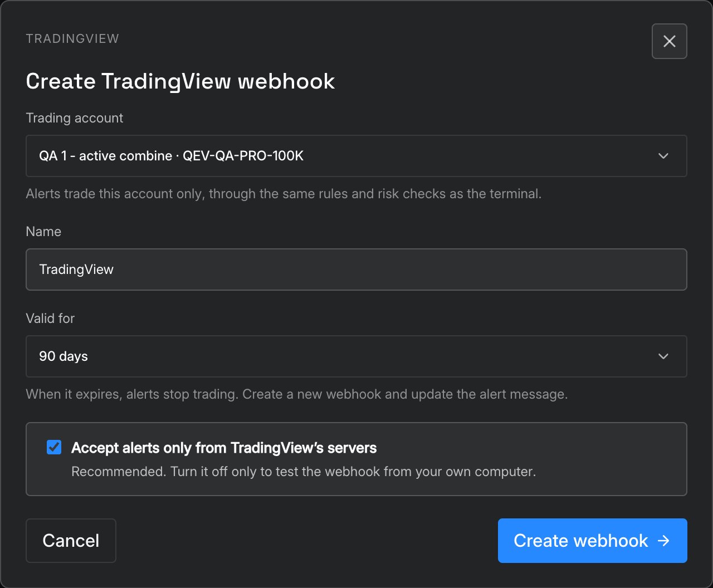Click the Name label above the text field

43,232
